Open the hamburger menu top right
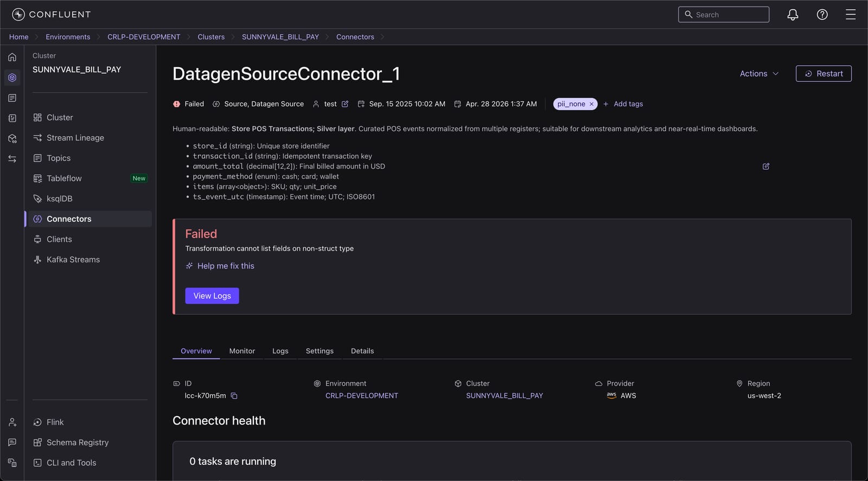The width and height of the screenshot is (868, 481). (x=851, y=15)
